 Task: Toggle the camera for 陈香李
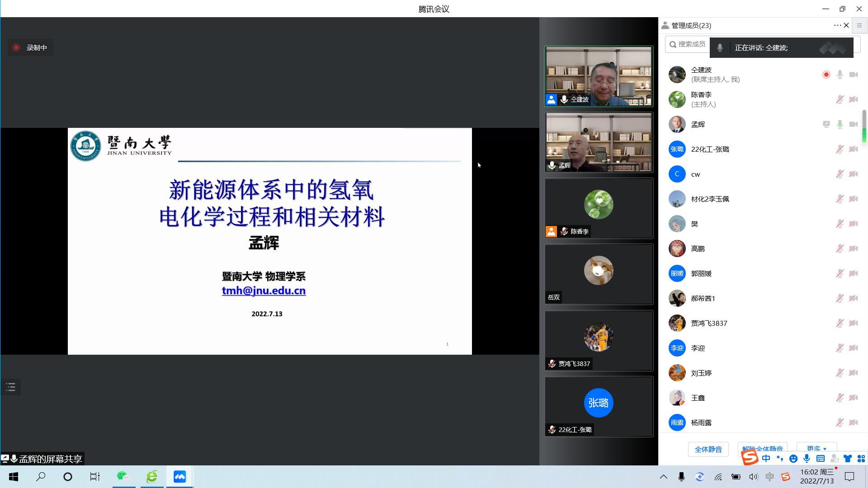pyautogui.click(x=853, y=99)
